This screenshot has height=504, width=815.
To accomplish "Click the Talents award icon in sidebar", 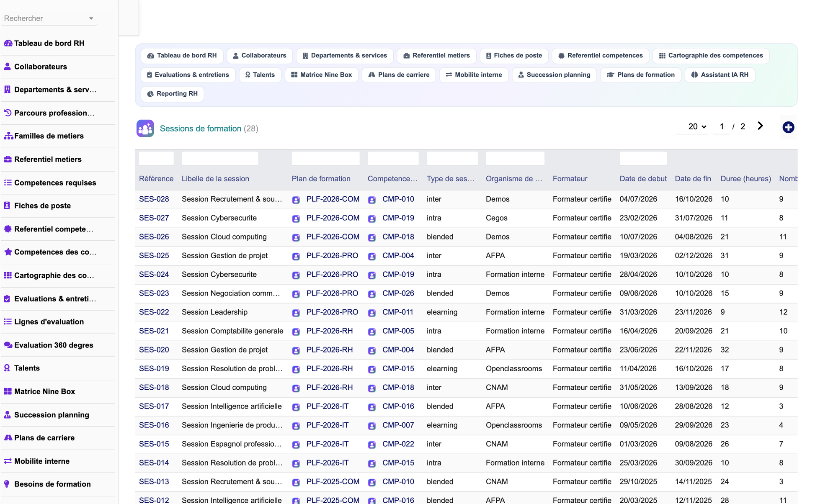I will point(7,368).
